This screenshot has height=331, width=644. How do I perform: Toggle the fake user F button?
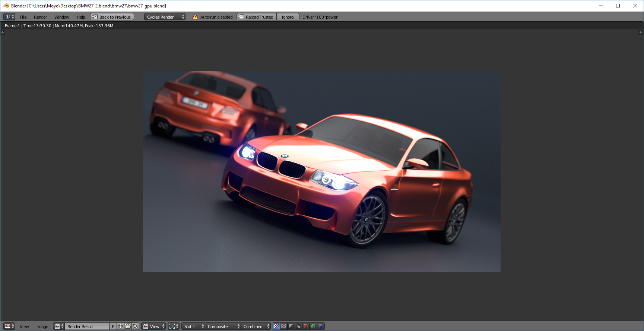113,326
